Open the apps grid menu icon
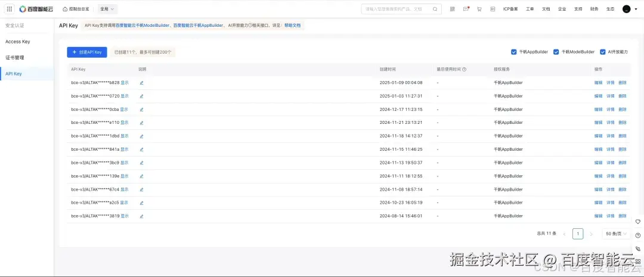This screenshot has width=644, height=277. [x=10, y=9]
